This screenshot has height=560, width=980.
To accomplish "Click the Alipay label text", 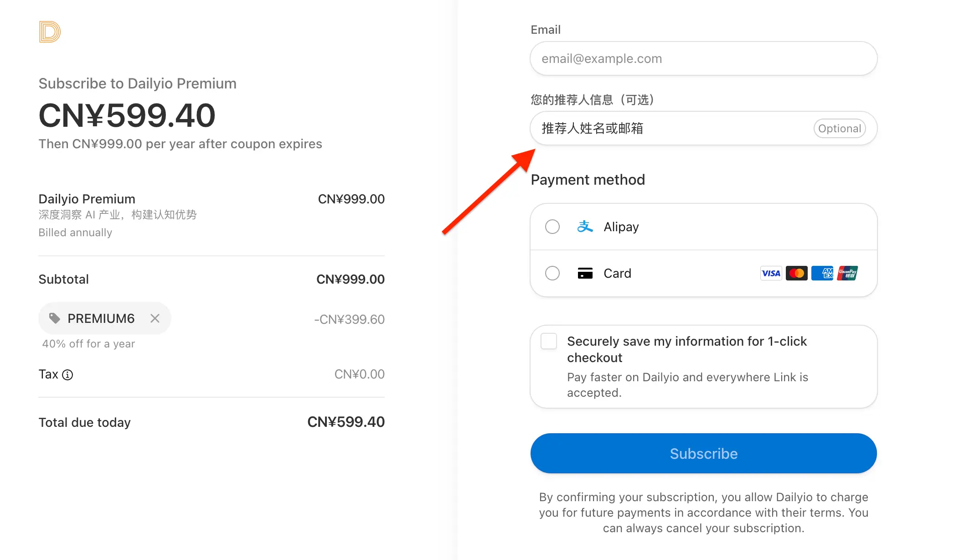I will [621, 227].
